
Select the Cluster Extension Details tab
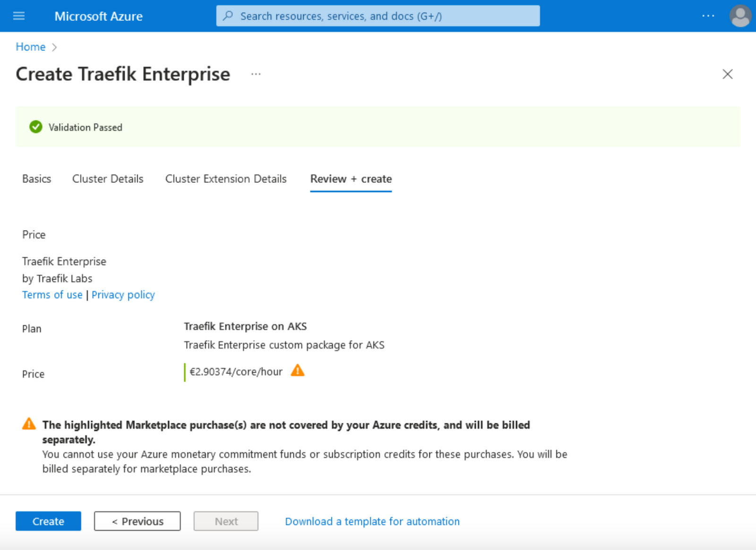pyautogui.click(x=226, y=179)
